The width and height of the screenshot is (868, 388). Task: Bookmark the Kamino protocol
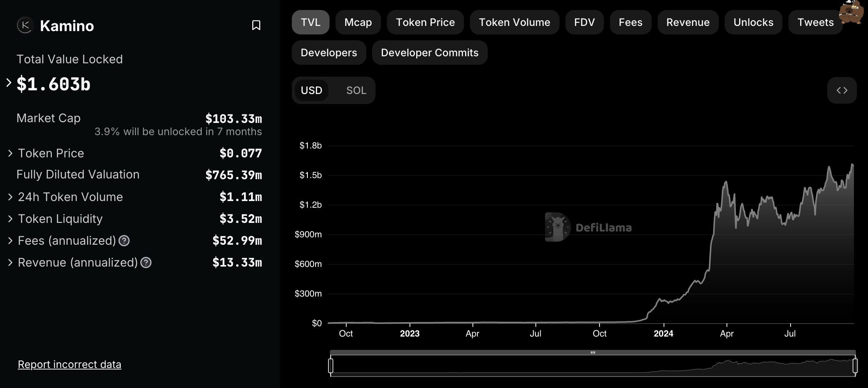click(256, 26)
